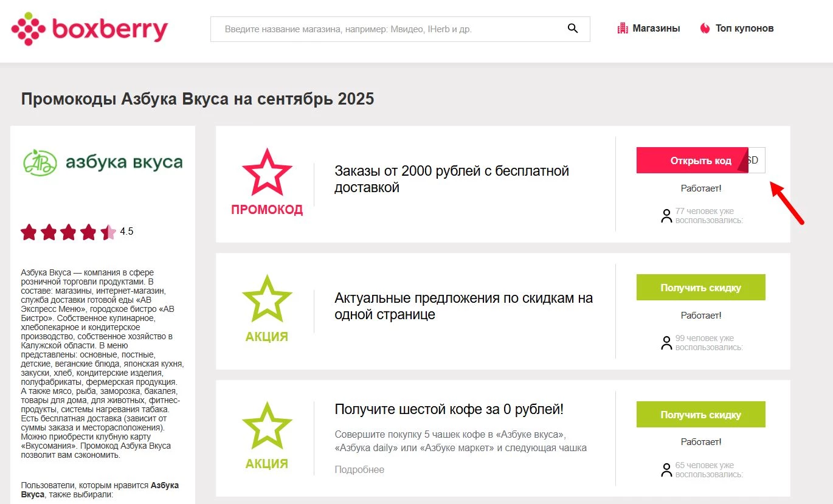Click the Азбука Вкуса store logo

[102, 162]
